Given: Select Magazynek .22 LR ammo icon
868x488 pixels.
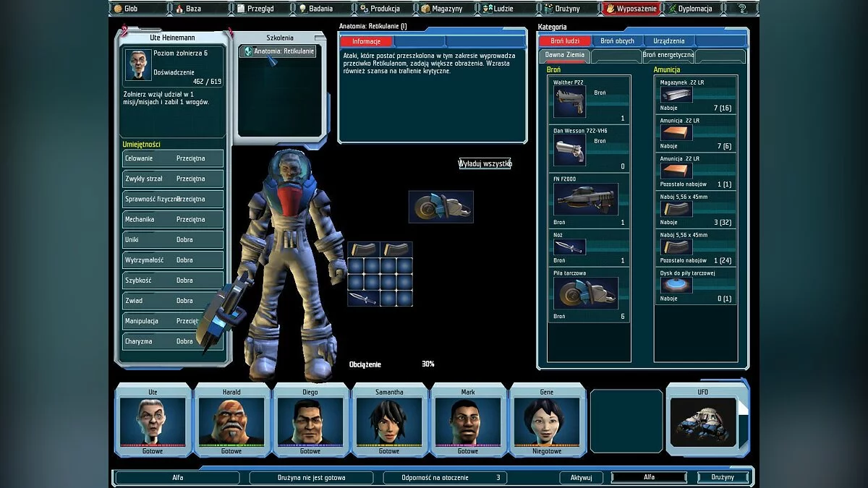Looking at the screenshot, I should pos(676,95).
